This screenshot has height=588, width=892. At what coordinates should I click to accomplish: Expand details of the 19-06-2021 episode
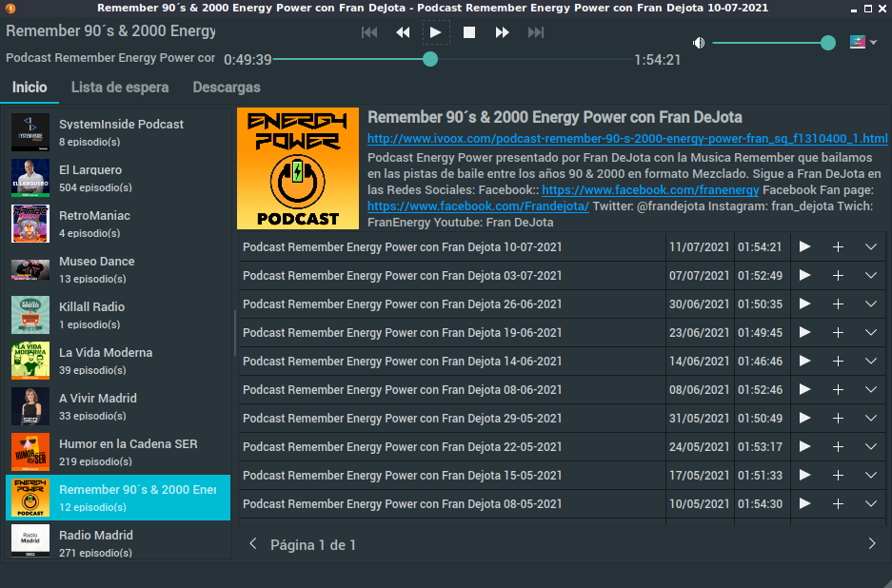[871, 332]
